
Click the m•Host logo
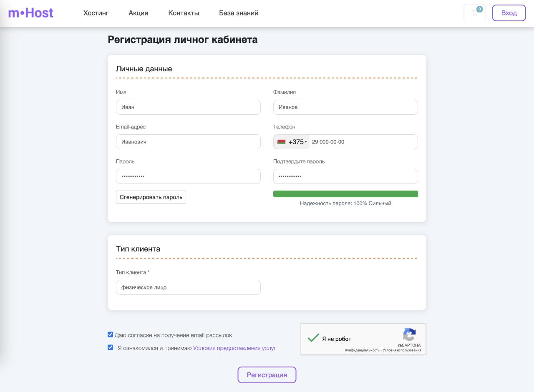(31, 13)
